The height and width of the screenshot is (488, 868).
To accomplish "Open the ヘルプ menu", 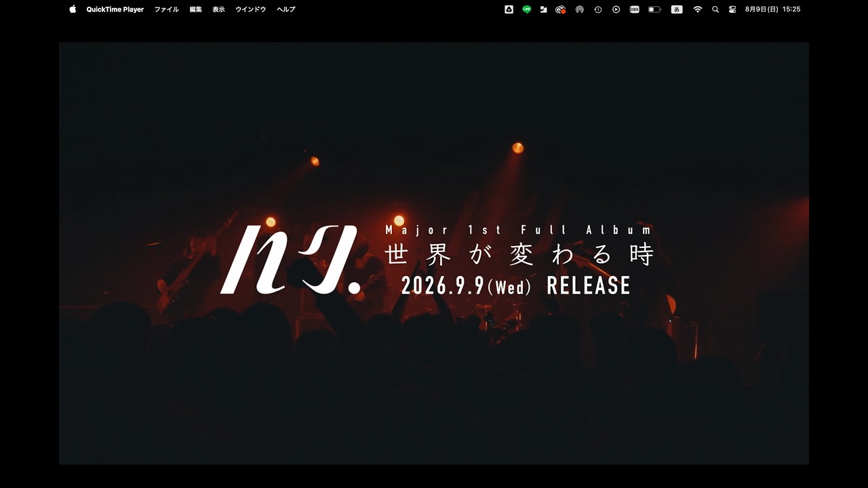I will pyautogui.click(x=286, y=9).
